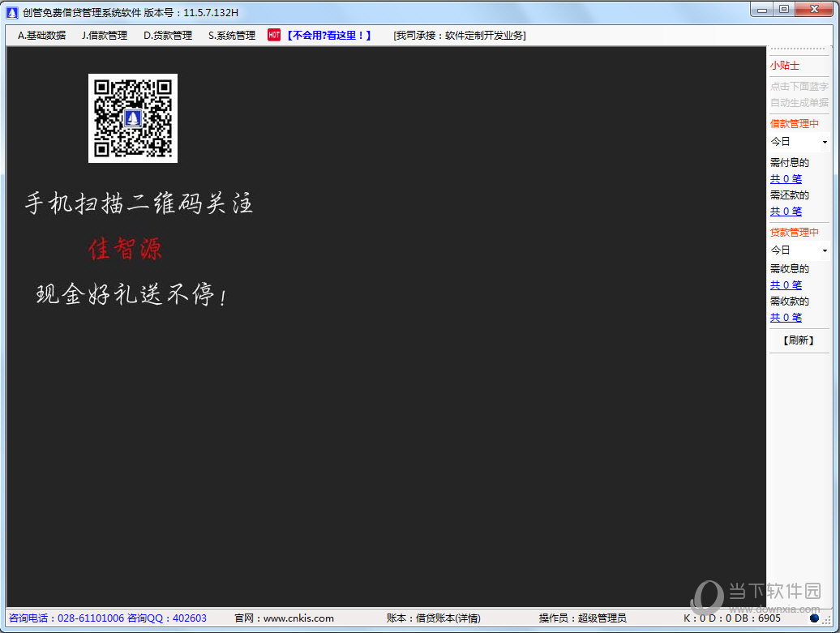Open the 共 0 笔 link under 需收息的
Viewport: 840px width, 633px height.
pos(786,285)
